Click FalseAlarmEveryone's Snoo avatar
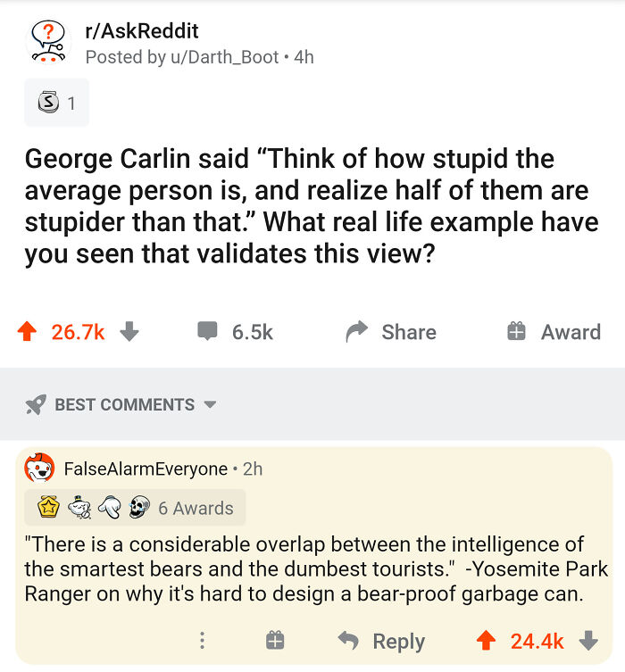 pyautogui.click(x=39, y=468)
